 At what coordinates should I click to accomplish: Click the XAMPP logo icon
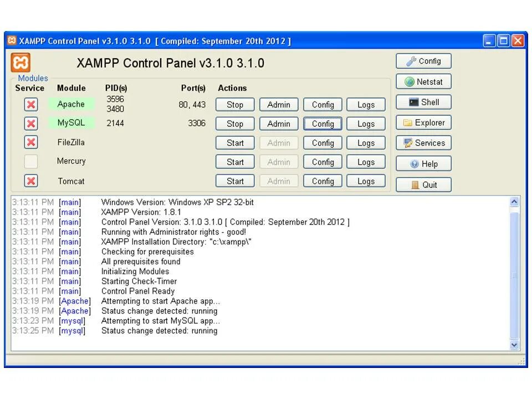point(21,63)
